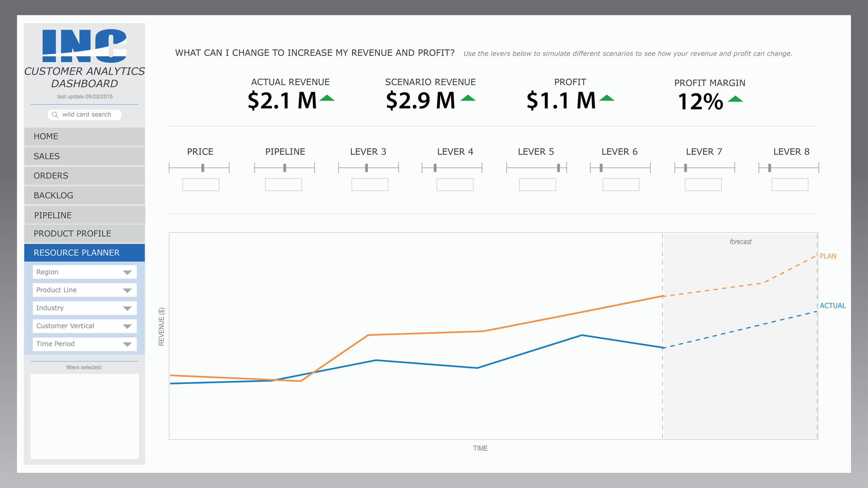Click the $2.9 M scenario revenue value
Image resolution: width=868 pixels, height=488 pixels.
(420, 101)
